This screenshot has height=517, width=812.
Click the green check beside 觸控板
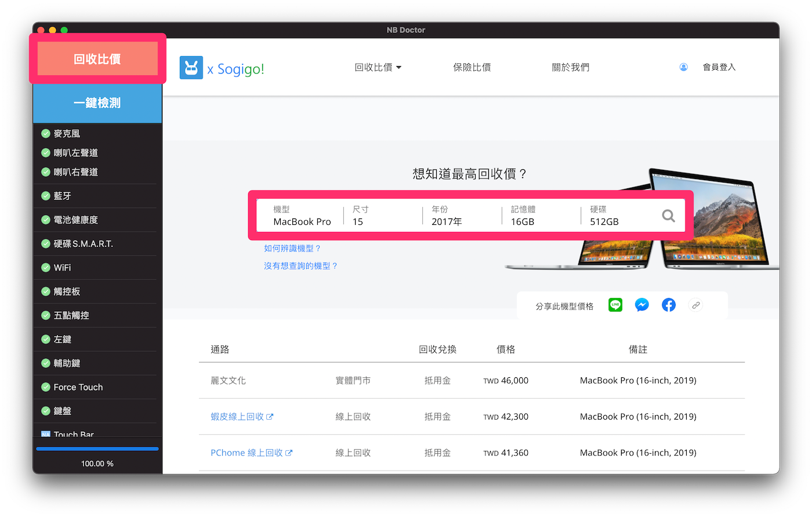(46, 292)
